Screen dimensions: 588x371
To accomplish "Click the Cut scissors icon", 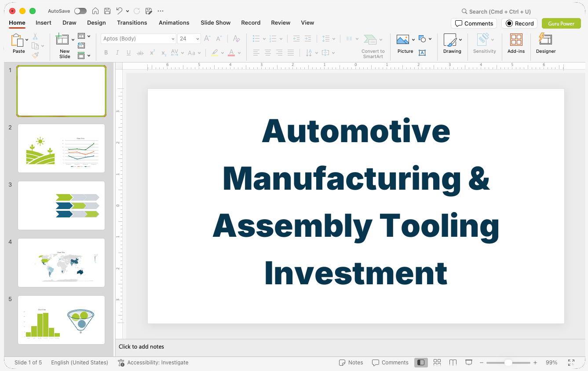I will point(35,37).
